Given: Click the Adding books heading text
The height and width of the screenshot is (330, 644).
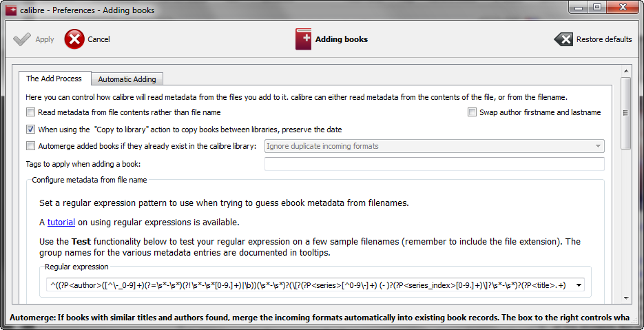Looking at the screenshot, I should [342, 39].
